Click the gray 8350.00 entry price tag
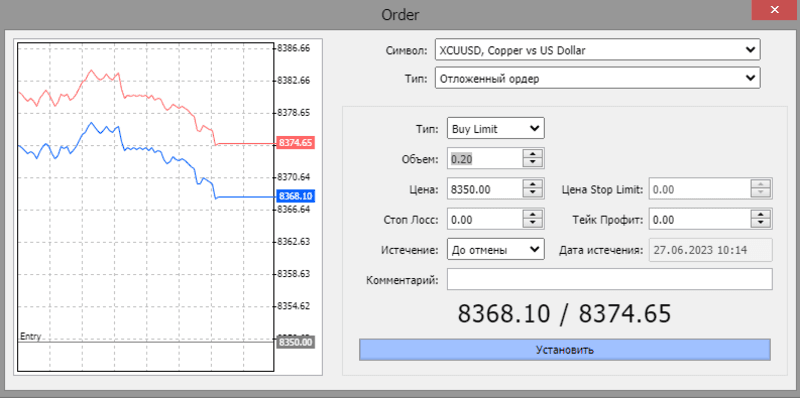 tap(295, 342)
